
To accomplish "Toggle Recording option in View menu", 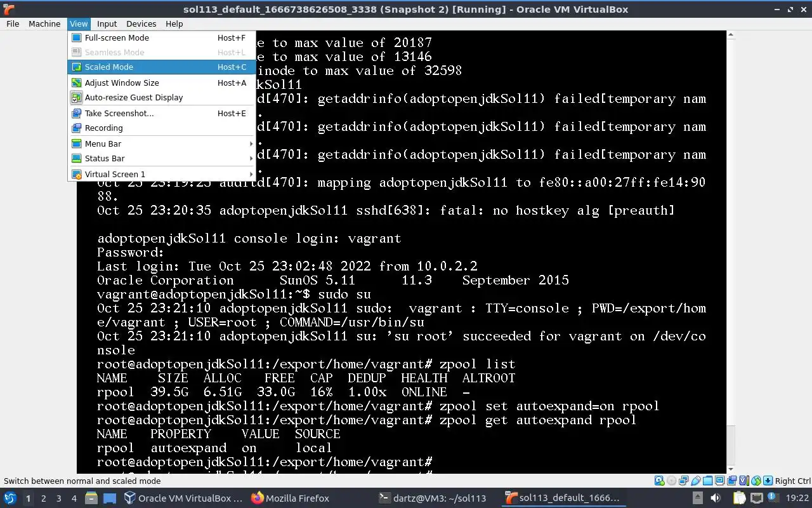I will pos(162,128).
